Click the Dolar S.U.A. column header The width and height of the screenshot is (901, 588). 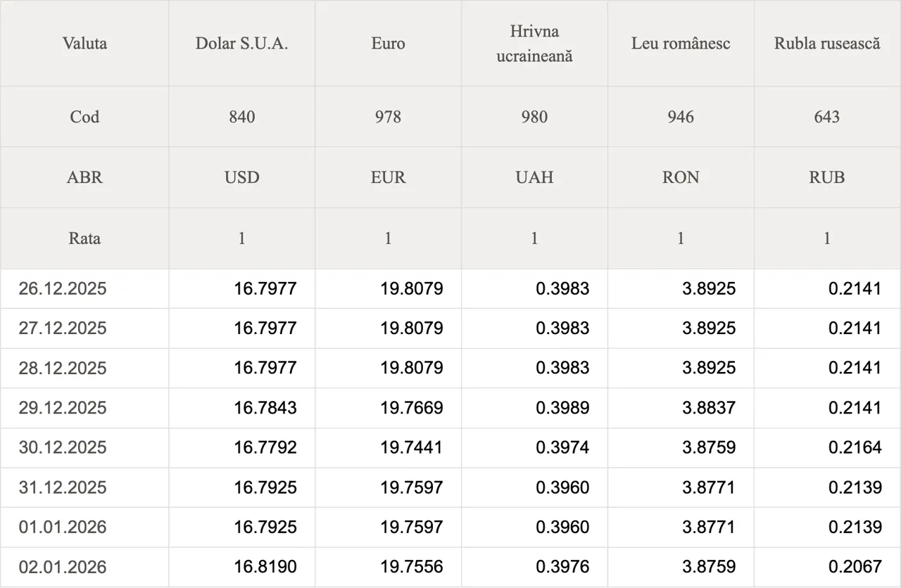(x=241, y=44)
